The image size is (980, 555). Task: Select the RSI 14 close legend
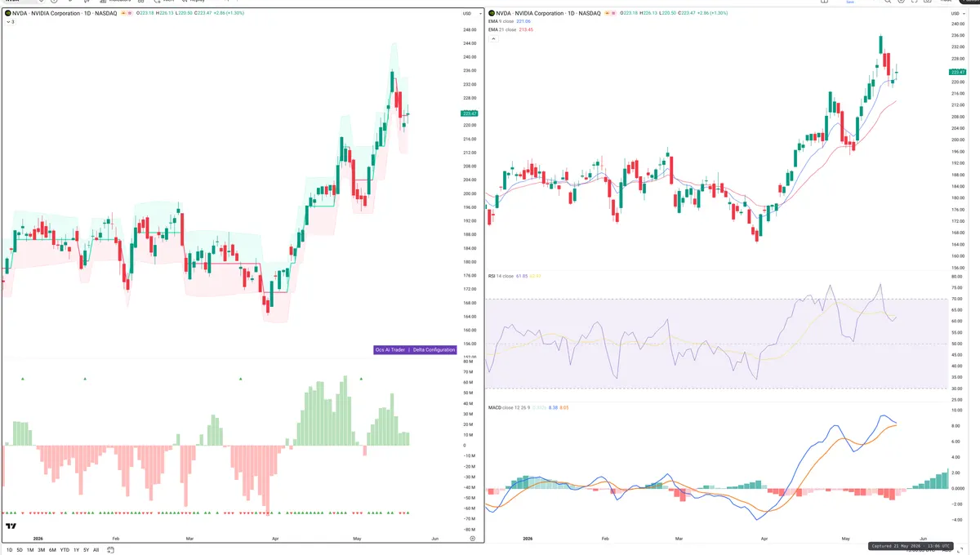[501, 277]
